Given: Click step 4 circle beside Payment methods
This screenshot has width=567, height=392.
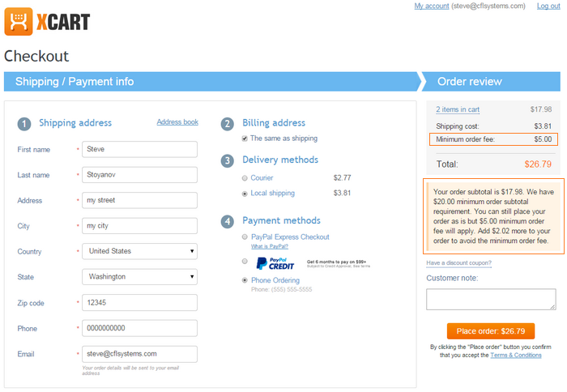Looking at the screenshot, I should (x=228, y=221).
